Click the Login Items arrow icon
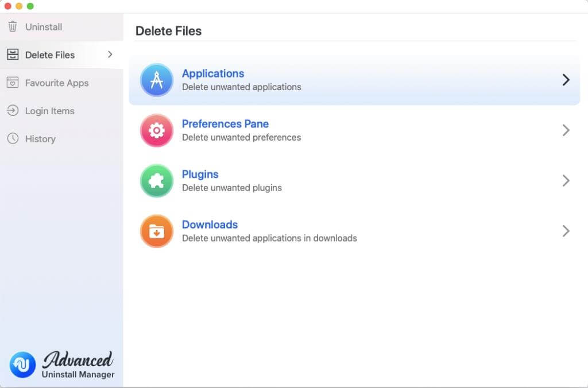The width and height of the screenshot is (588, 388). tap(13, 111)
